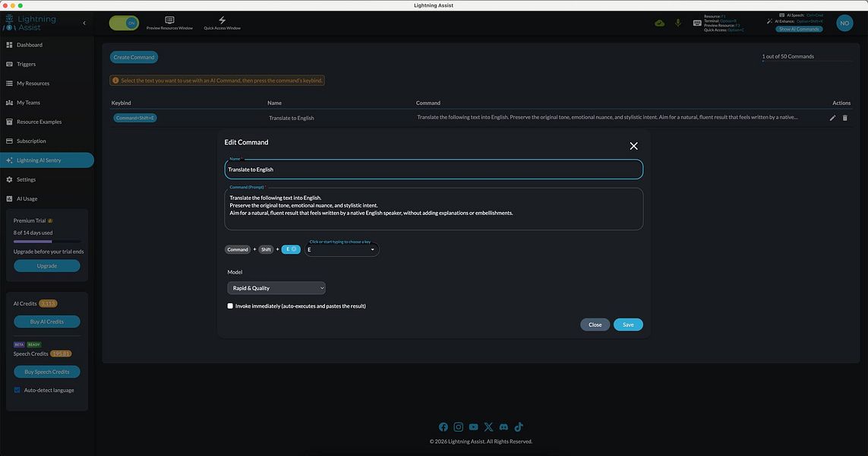Click the Speech Credits amount badge
868x456 pixels.
(x=61, y=353)
